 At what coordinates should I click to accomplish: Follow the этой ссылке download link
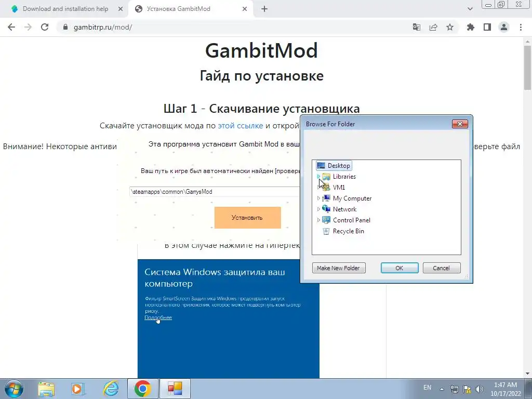(x=240, y=126)
